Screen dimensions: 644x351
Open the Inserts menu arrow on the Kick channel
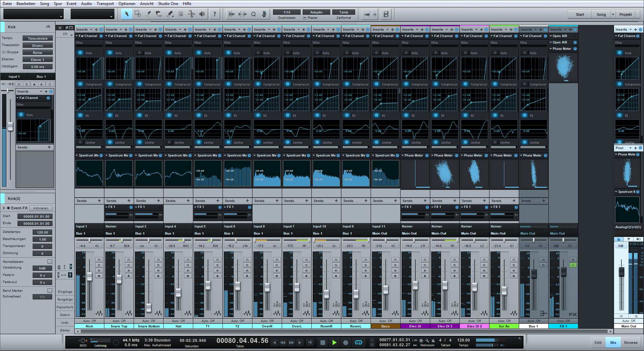click(x=91, y=29)
